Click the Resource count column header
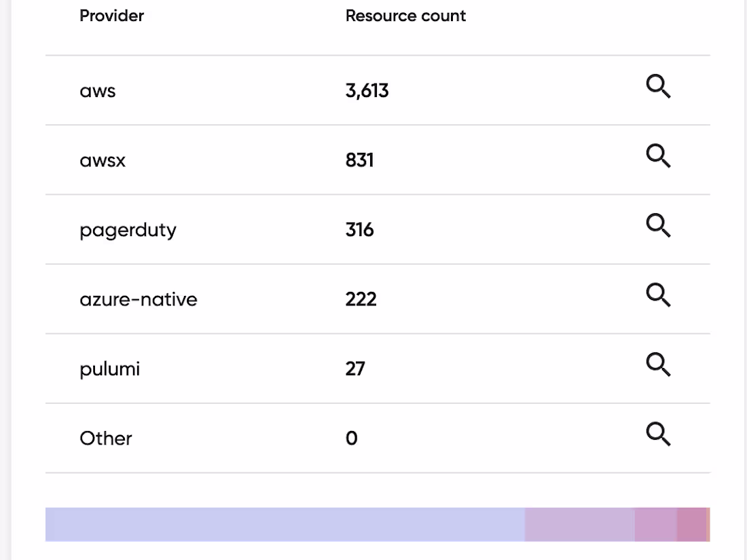The height and width of the screenshot is (560, 747). click(405, 16)
